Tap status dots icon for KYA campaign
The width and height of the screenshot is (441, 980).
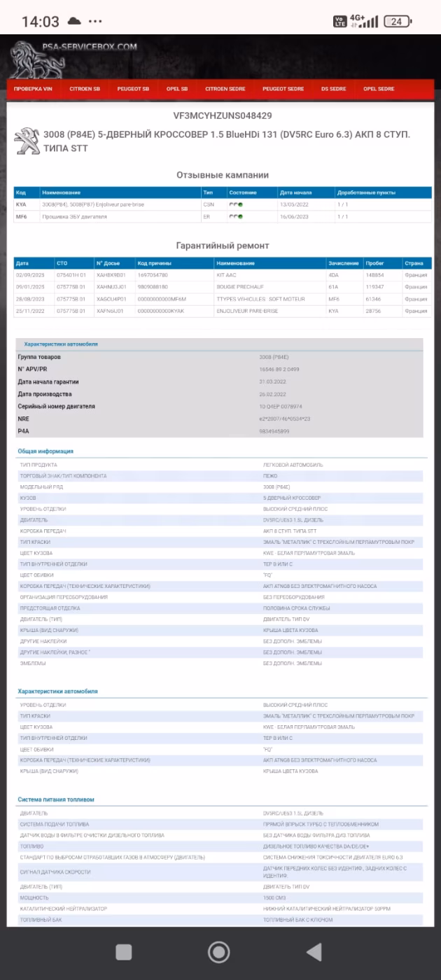(236, 204)
